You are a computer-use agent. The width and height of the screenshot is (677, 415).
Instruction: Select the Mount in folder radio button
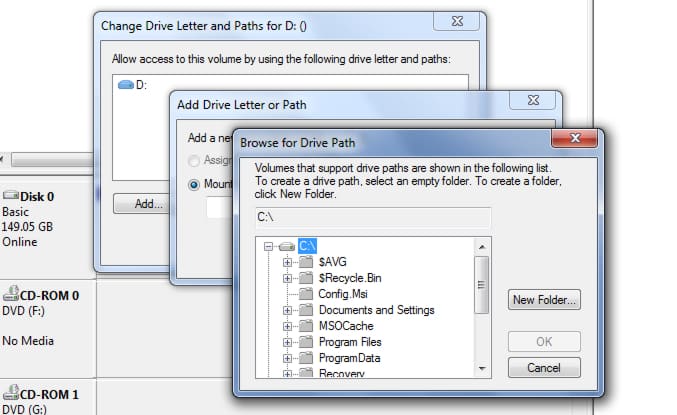(x=196, y=184)
